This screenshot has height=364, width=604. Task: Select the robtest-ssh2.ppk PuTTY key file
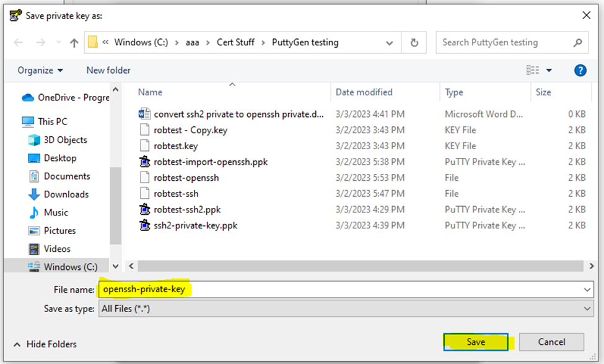pyautogui.click(x=187, y=209)
